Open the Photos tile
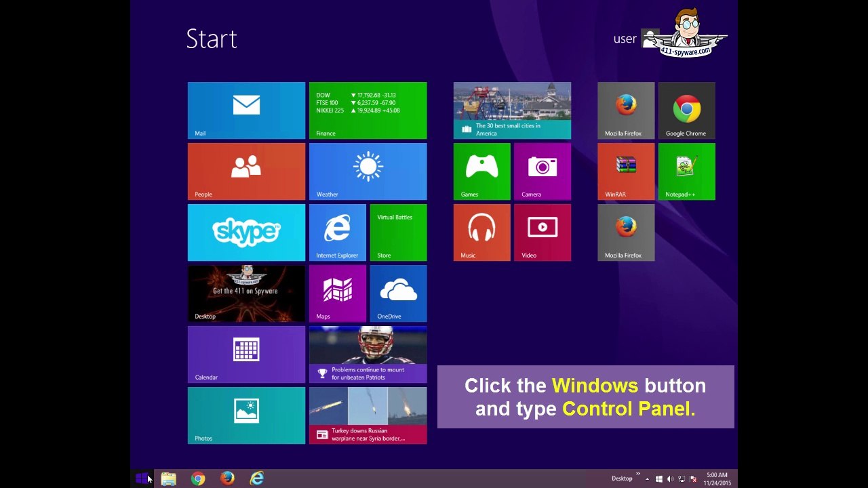The image size is (868, 488). click(x=246, y=415)
